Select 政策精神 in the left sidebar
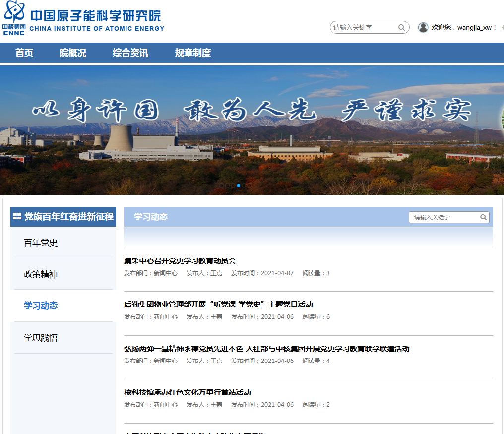Image resolution: width=504 pixels, height=434 pixels. tap(41, 274)
